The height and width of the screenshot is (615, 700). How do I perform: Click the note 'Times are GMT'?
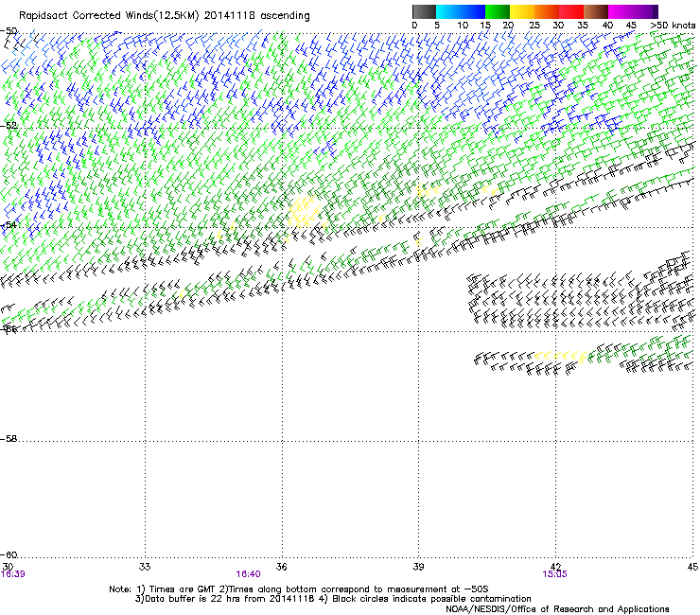pyautogui.click(x=182, y=589)
